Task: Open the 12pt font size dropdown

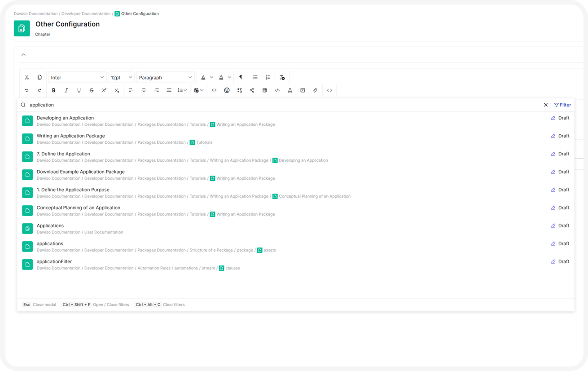Action: (x=121, y=77)
